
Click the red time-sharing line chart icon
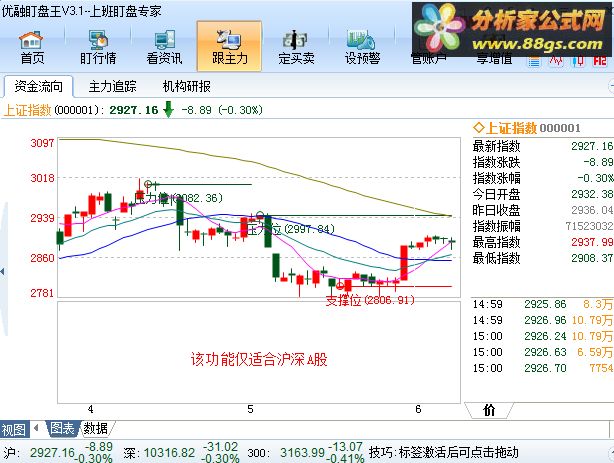pyautogui.click(x=556, y=61)
